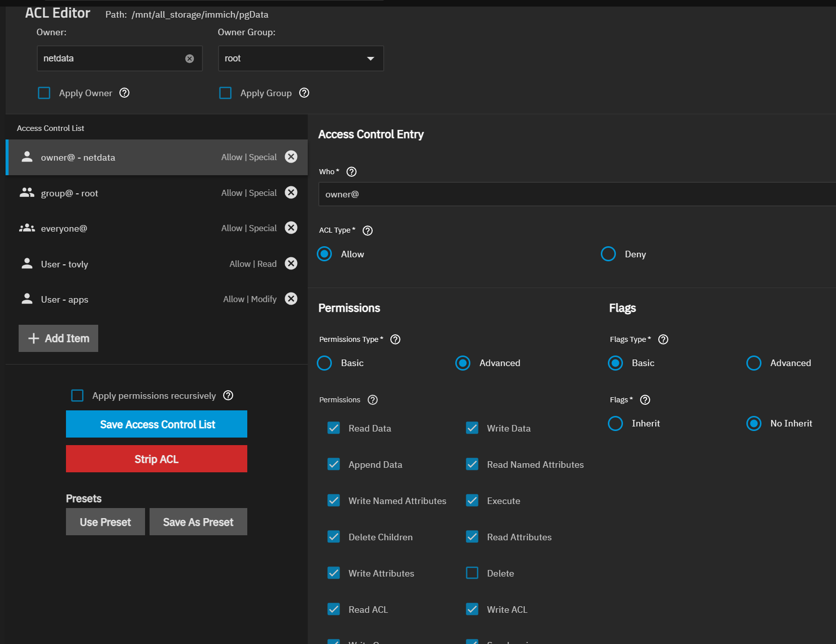The image size is (836, 644).
Task: Uncheck the Write Data permission
Action: 472,428
